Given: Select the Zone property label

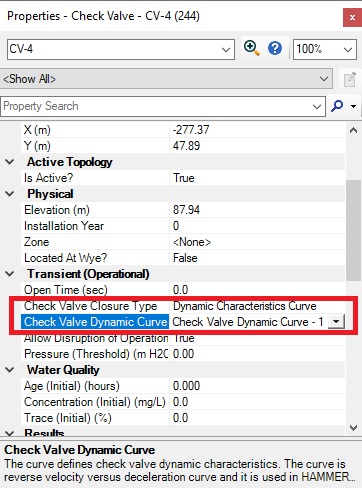Looking at the screenshot, I should (x=36, y=242).
